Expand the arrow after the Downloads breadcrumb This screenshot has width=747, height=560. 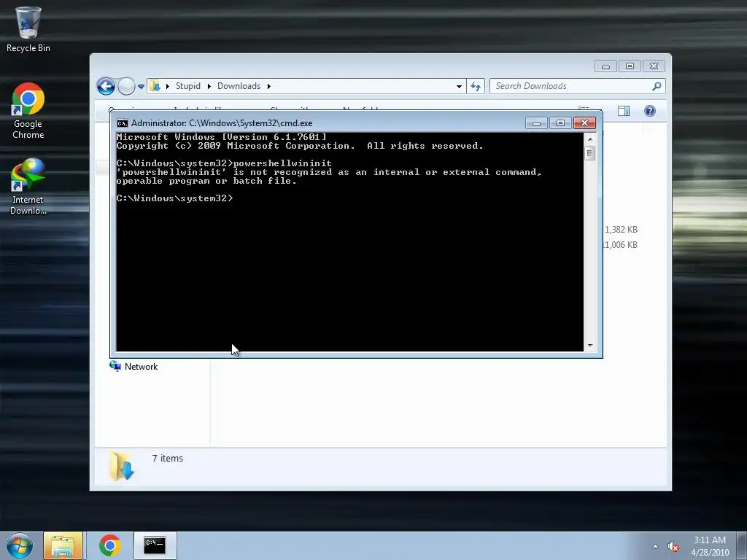[x=268, y=86]
